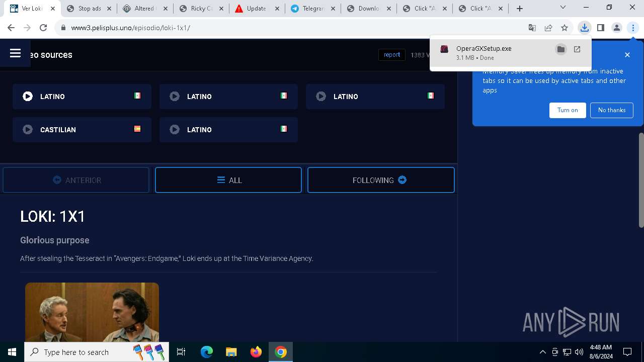The width and height of the screenshot is (644, 362).
Task: Play the second LATINO source in top row
Action: coord(228,97)
